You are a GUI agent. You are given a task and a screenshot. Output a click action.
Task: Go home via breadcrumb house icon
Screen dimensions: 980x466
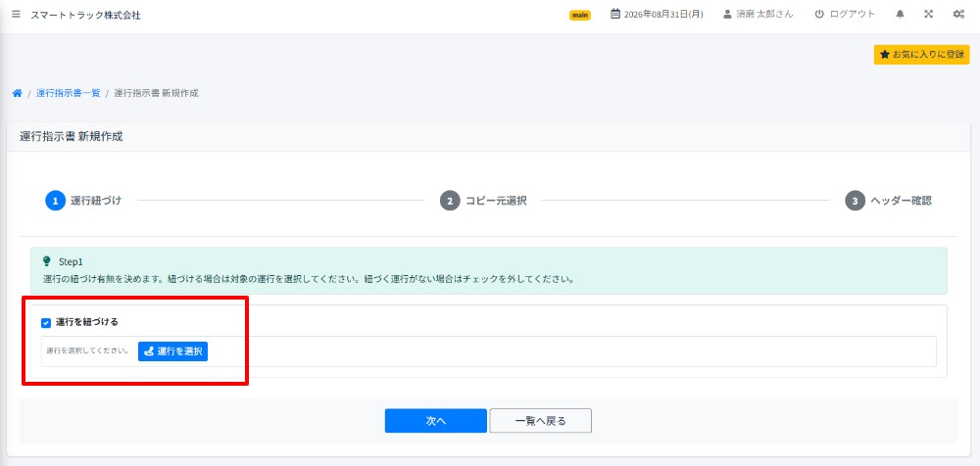point(18,93)
